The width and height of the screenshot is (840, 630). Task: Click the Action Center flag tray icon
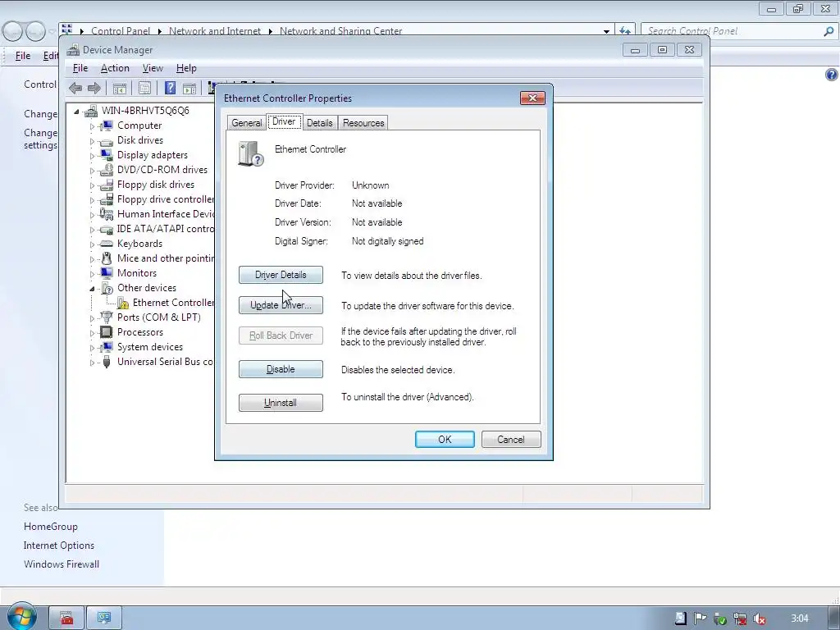tap(700, 619)
